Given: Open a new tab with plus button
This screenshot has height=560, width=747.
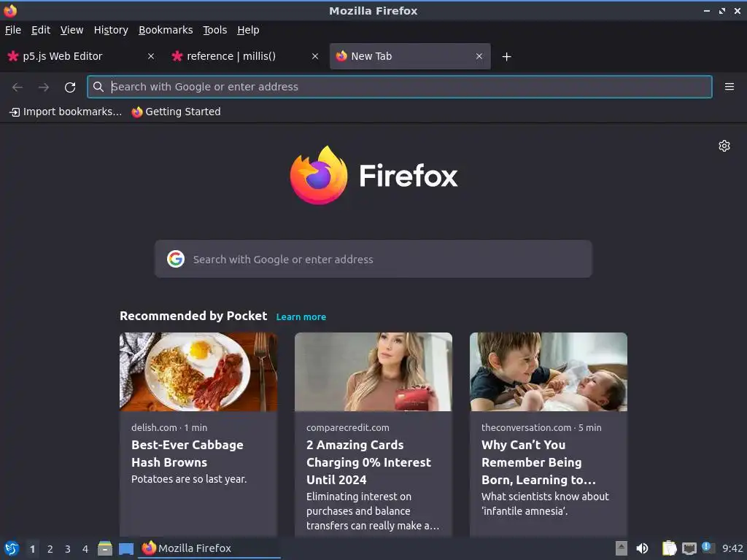Looking at the screenshot, I should 506,57.
